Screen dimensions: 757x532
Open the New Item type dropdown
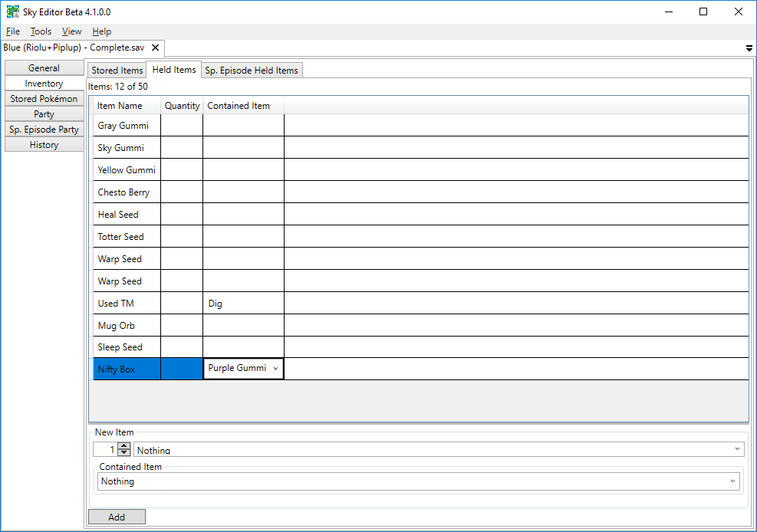click(x=737, y=449)
